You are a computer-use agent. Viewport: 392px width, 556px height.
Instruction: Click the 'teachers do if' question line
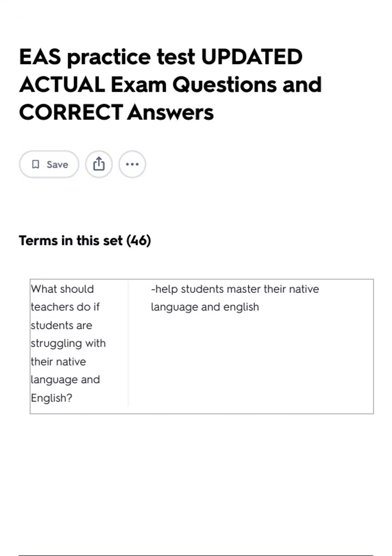click(65, 307)
